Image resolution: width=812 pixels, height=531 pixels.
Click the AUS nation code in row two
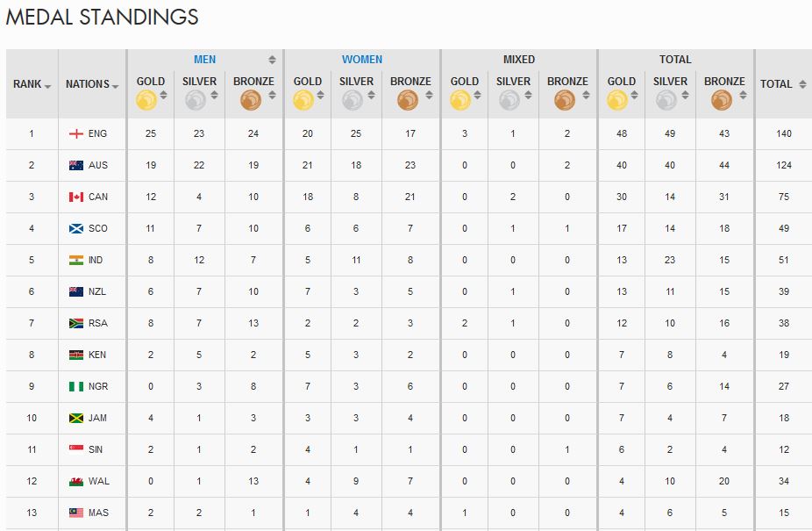pos(98,165)
